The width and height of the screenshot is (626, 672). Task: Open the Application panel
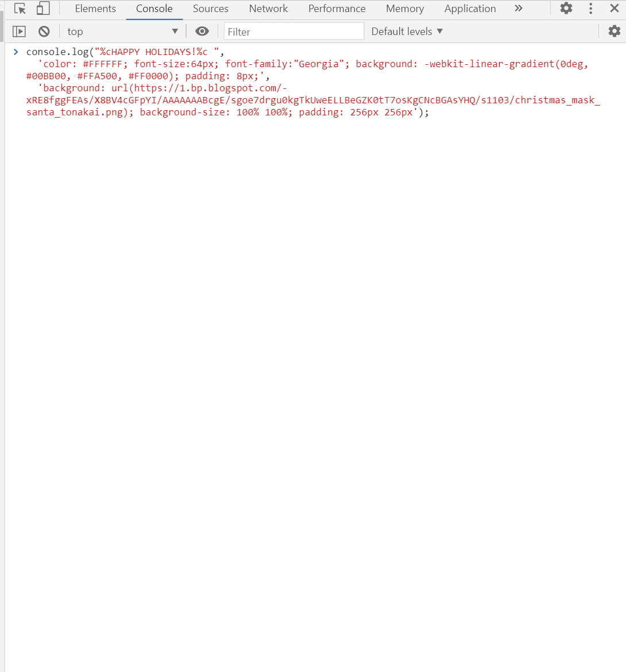(x=470, y=9)
